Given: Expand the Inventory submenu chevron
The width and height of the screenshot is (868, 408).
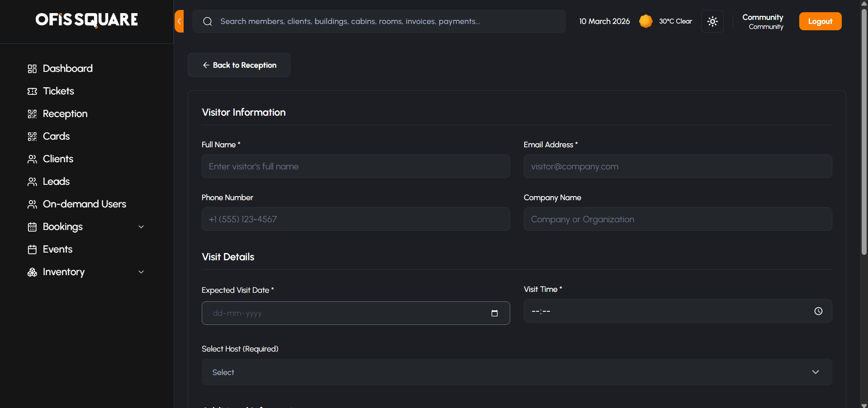Looking at the screenshot, I should tap(141, 272).
